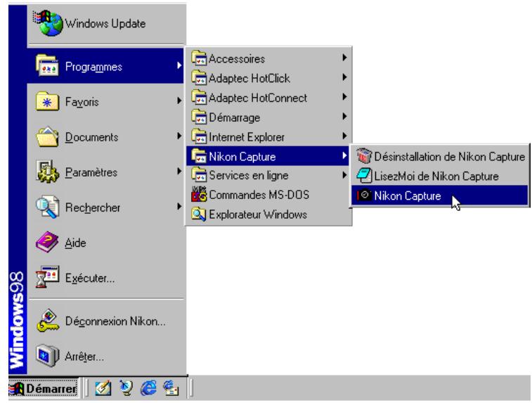Choose the Paramètres menu label

(x=91, y=172)
